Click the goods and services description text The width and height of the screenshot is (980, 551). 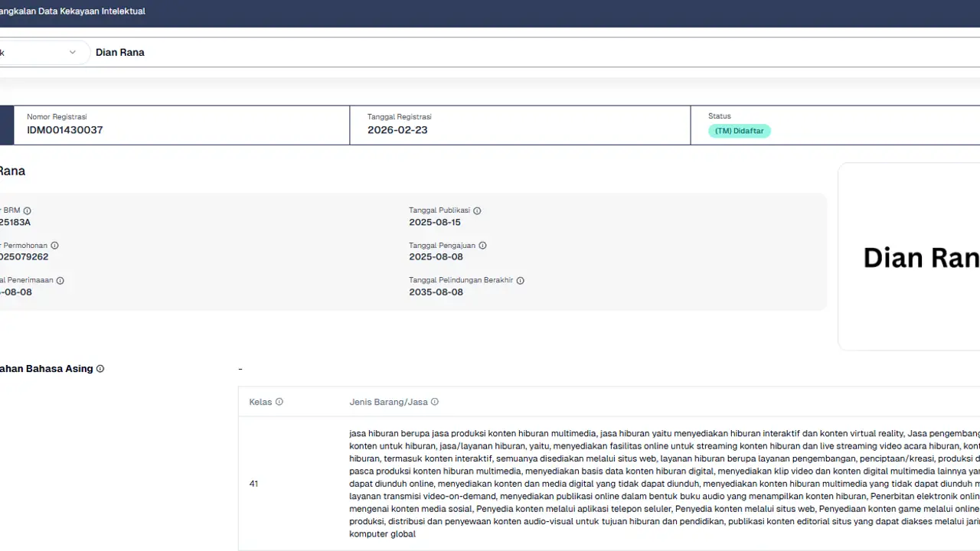coord(658,484)
